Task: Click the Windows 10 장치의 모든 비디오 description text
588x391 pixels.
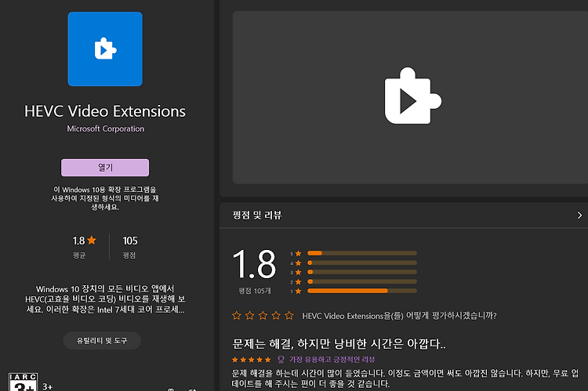Action: [105, 299]
